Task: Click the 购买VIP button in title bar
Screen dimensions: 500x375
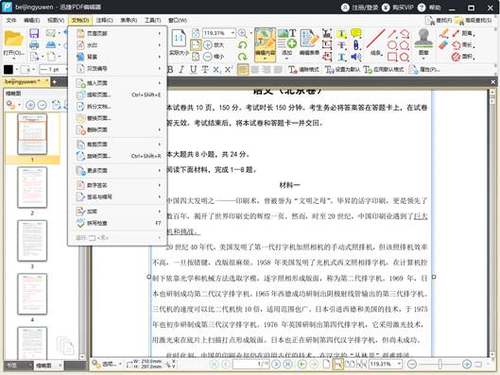Action: tap(398, 7)
